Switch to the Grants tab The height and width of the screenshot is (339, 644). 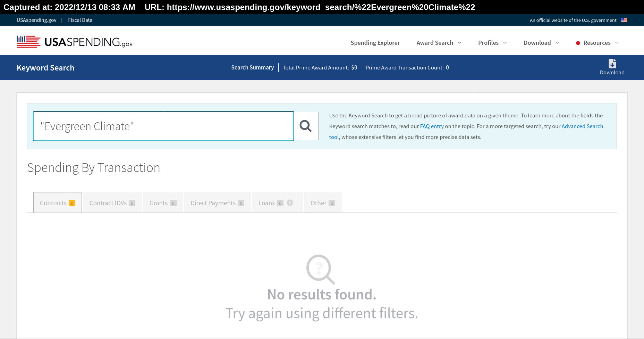click(x=163, y=202)
